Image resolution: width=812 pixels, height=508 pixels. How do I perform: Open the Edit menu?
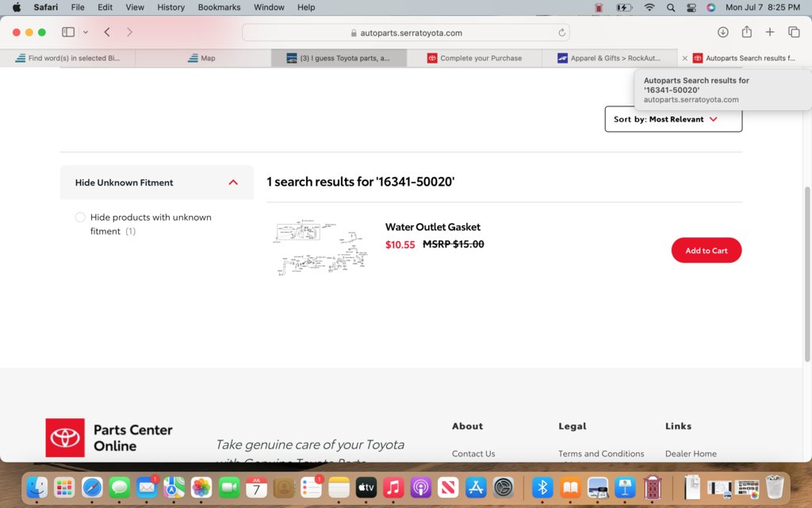coord(105,7)
